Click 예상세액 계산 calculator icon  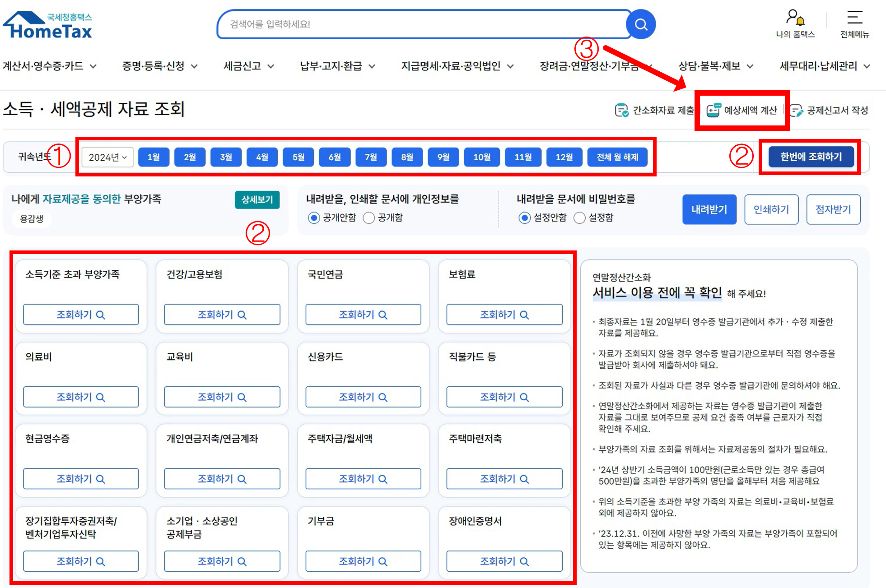713,110
